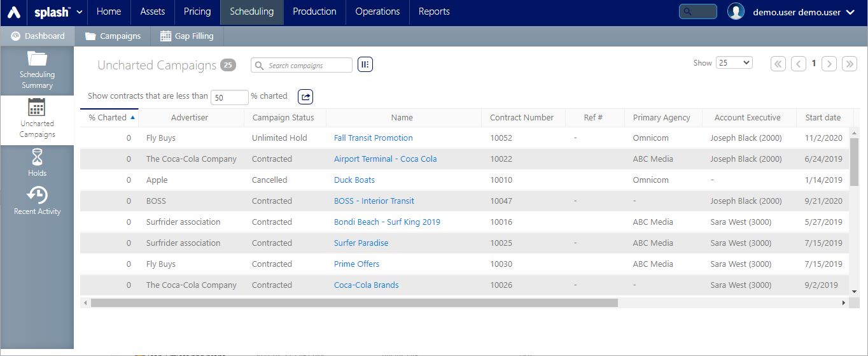The width and height of the screenshot is (868, 356).
Task: Switch to the Gap Filling tab
Action: (x=187, y=36)
